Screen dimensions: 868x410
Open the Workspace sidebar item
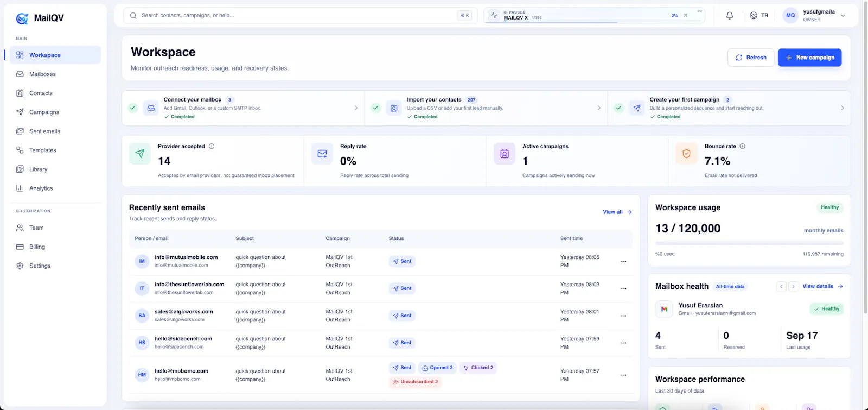pyautogui.click(x=55, y=55)
